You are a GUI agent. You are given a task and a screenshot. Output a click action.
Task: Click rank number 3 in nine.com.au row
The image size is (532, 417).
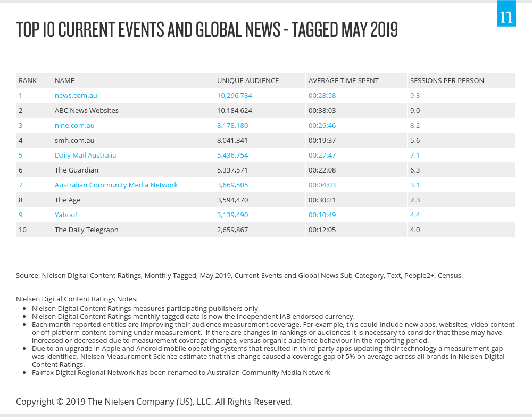(21, 126)
